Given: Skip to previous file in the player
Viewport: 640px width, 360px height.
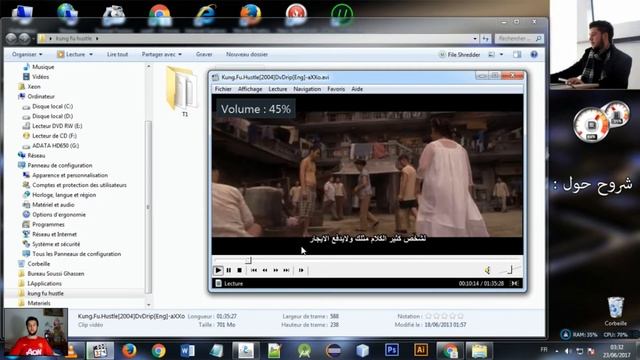Looking at the screenshot, I should tap(254, 270).
